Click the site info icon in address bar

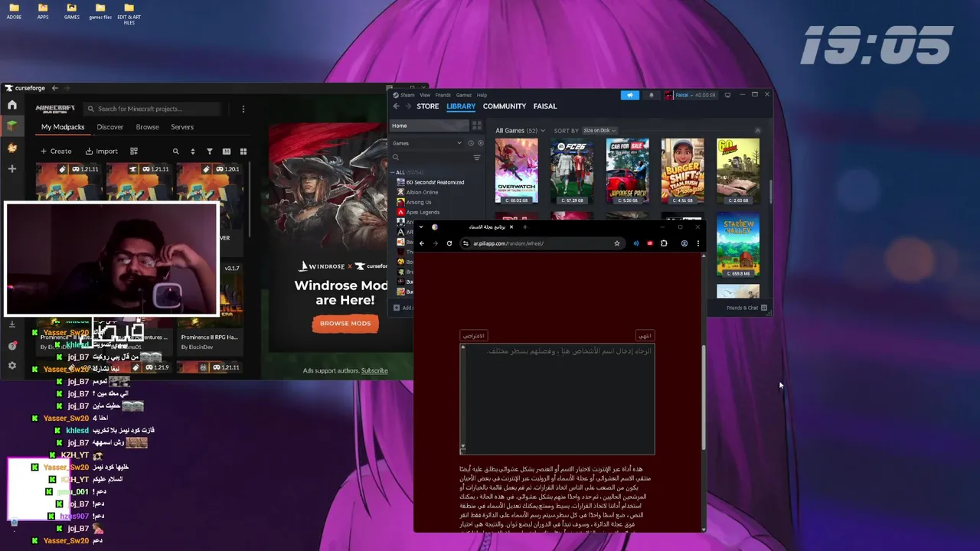(x=465, y=243)
